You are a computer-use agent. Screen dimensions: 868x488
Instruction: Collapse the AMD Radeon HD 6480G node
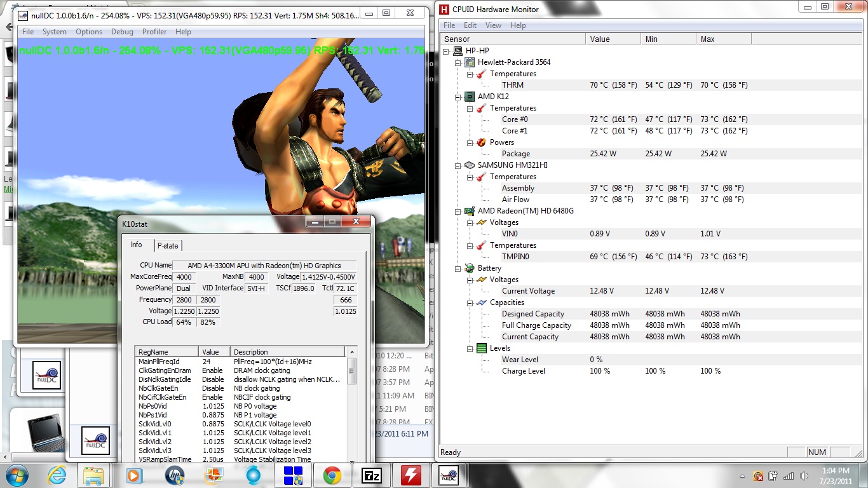coord(458,211)
